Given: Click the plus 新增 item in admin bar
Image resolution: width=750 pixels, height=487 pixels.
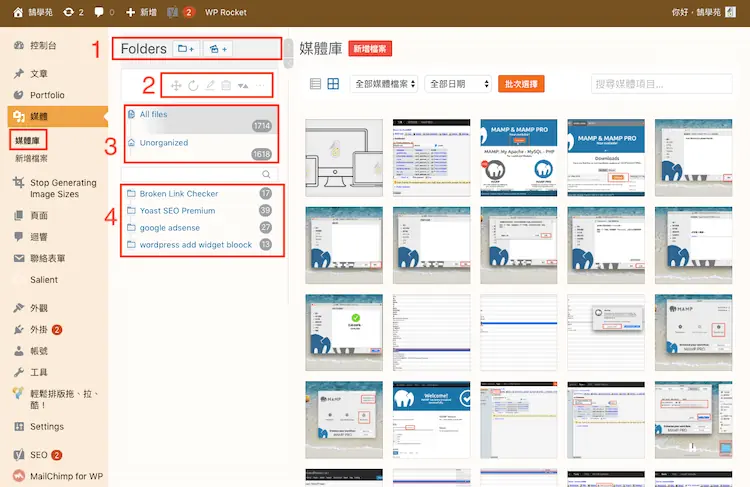Looking at the screenshot, I should point(141,12).
